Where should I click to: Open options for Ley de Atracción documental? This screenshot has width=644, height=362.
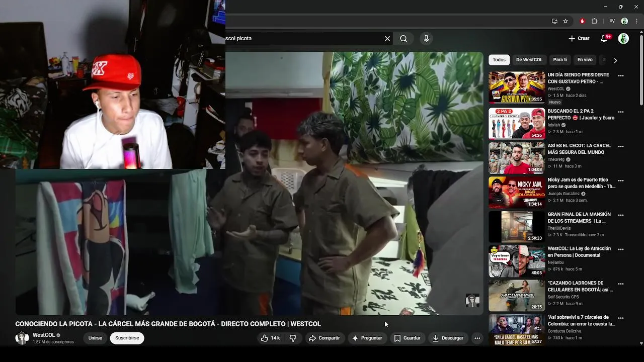click(x=621, y=249)
